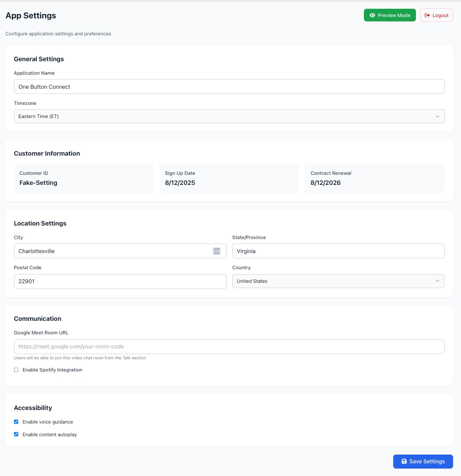Click the floppy disk save icon

tap(404, 462)
